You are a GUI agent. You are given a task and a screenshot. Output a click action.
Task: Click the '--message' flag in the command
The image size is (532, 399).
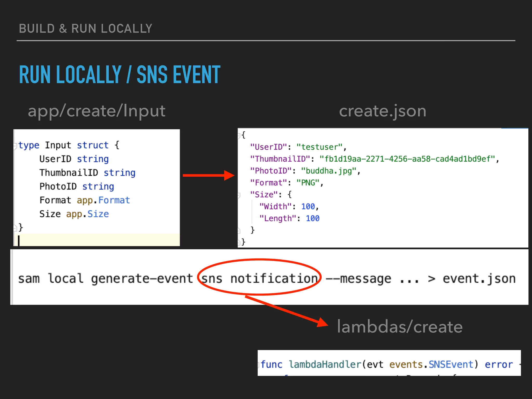click(x=358, y=278)
